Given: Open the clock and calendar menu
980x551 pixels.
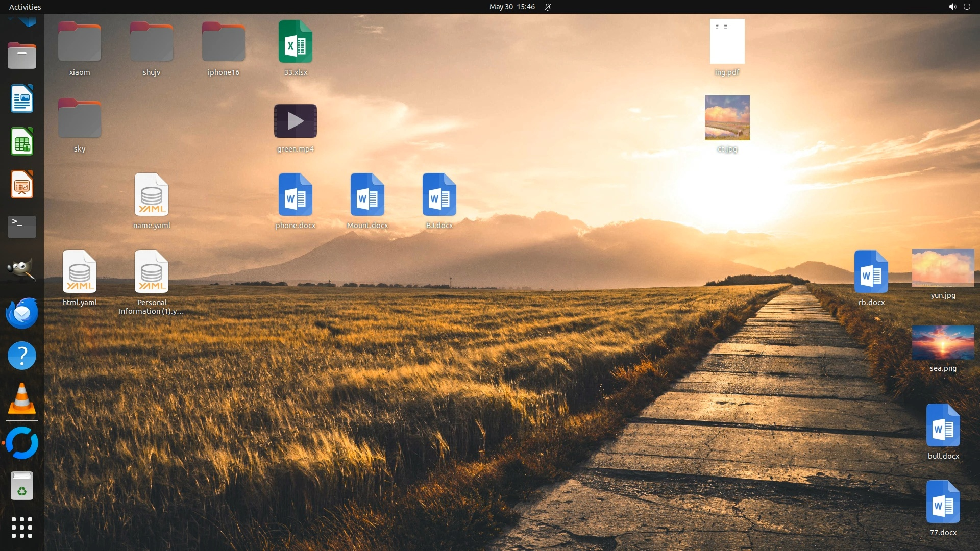Looking at the screenshot, I should (x=511, y=7).
